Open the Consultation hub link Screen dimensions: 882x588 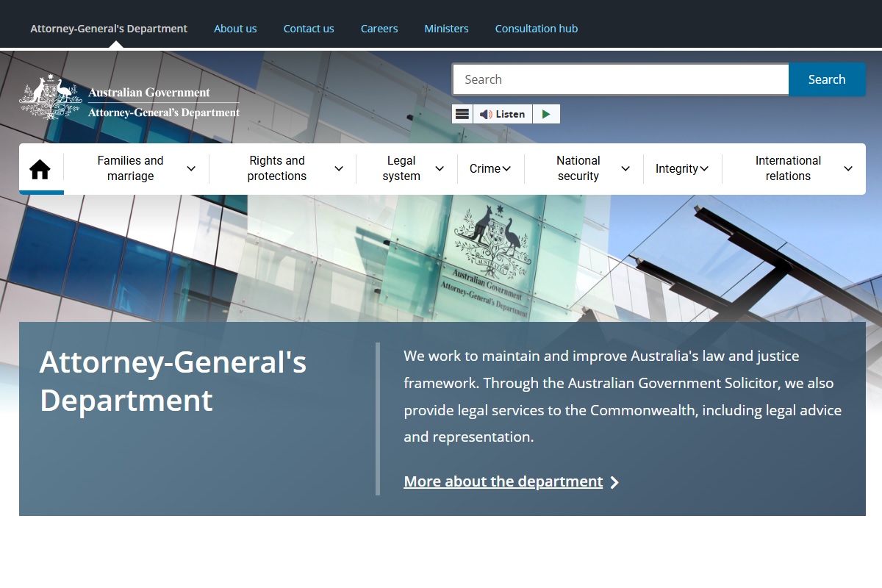[537, 29]
